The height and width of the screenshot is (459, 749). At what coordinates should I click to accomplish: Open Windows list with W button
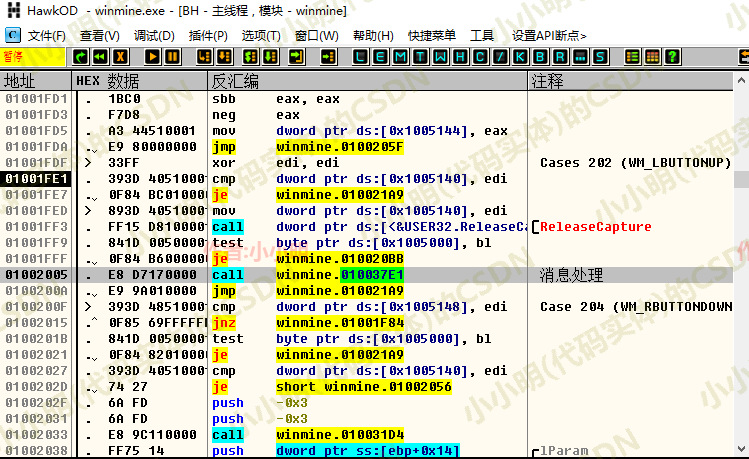(440, 57)
